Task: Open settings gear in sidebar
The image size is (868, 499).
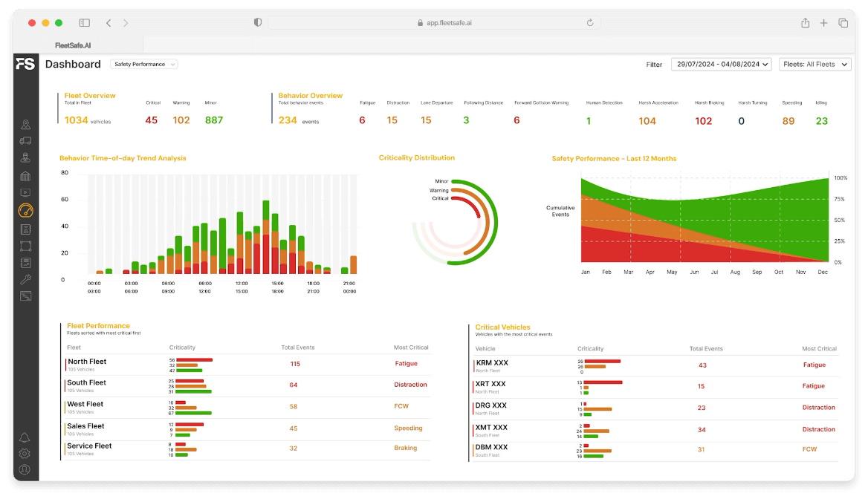Action: (25, 453)
